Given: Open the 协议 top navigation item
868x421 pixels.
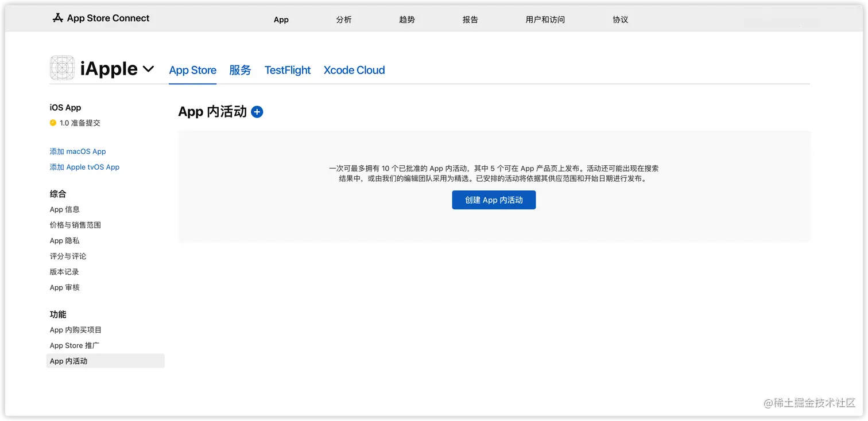Looking at the screenshot, I should coord(621,20).
